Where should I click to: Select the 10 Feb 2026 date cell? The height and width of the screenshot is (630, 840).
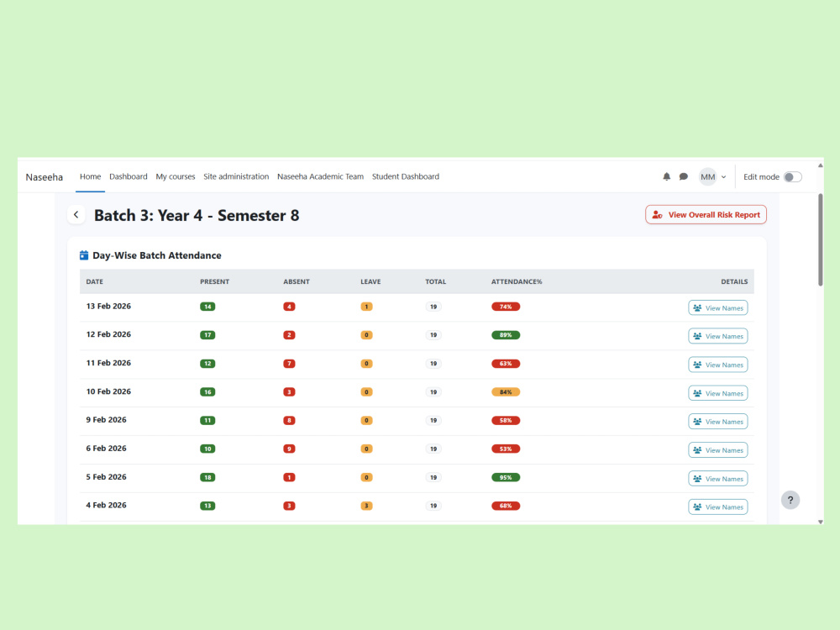tap(108, 391)
